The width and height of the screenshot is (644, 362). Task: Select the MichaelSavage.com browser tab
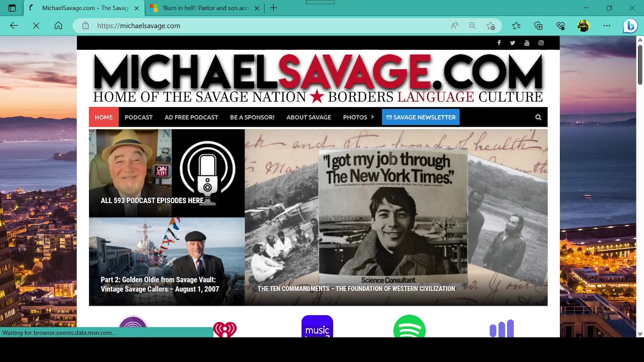(x=84, y=8)
